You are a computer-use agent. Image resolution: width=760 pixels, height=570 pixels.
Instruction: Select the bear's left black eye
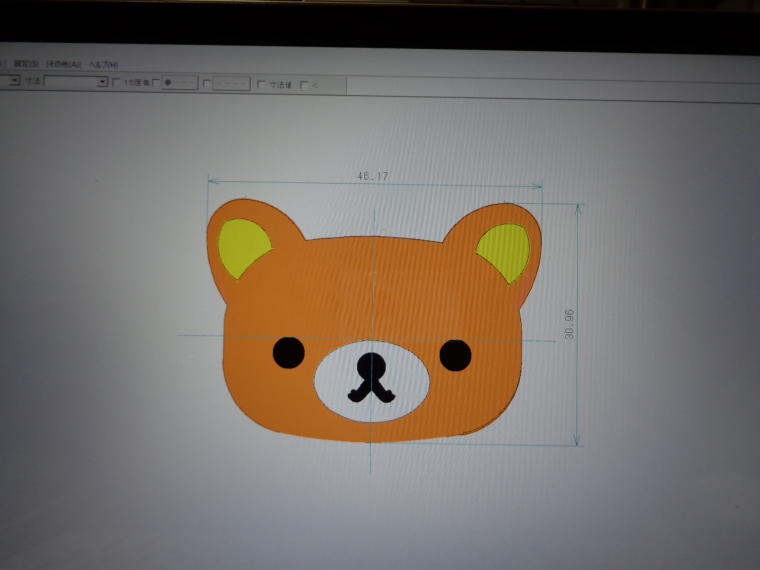click(x=288, y=352)
